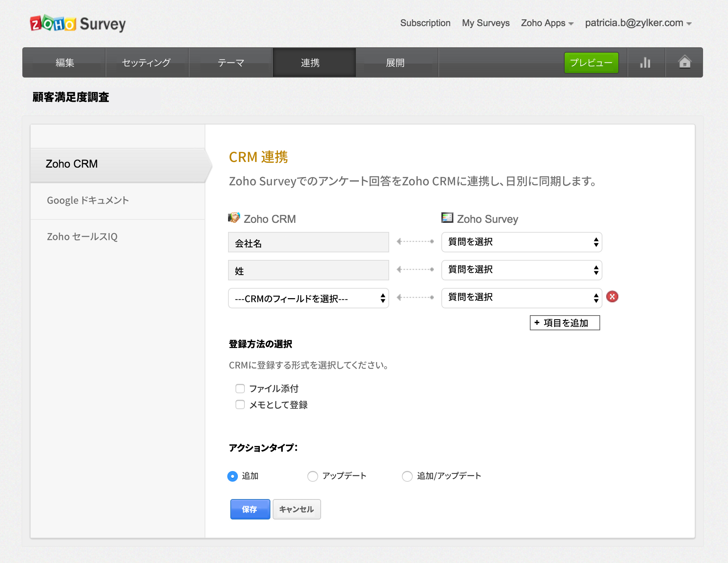The image size is (728, 563).
Task: Click the Zoho CRM column icon
Action: (234, 218)
